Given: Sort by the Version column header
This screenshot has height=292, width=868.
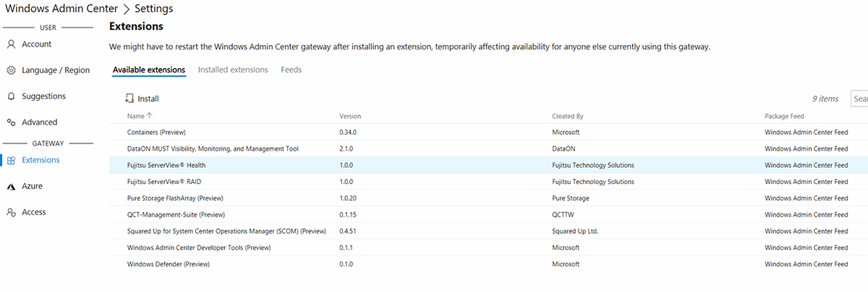Looking at the screenshot, I should 350,116.
